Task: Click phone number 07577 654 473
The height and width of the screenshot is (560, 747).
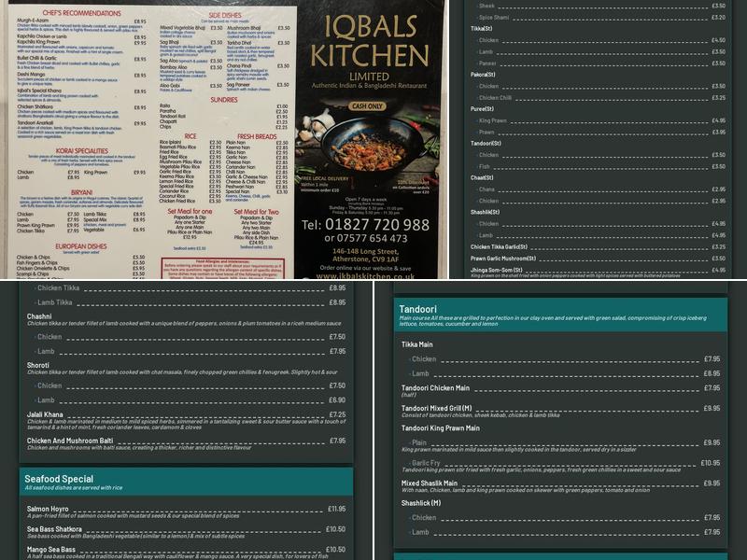Action: pyautogui.click(x=371, y=239)
